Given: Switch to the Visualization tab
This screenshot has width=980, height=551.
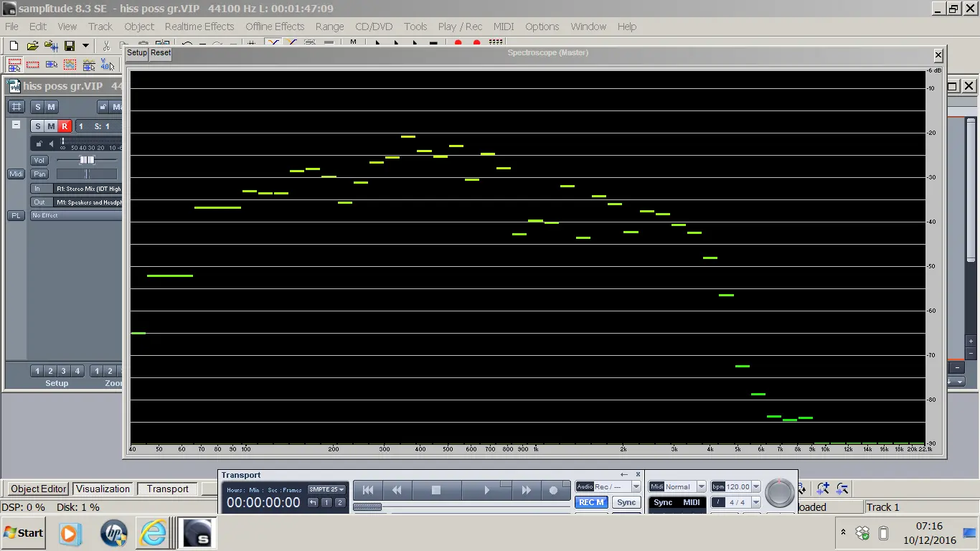Looking at the screenshot, I should pyautogui.click(x=103, y=489).
